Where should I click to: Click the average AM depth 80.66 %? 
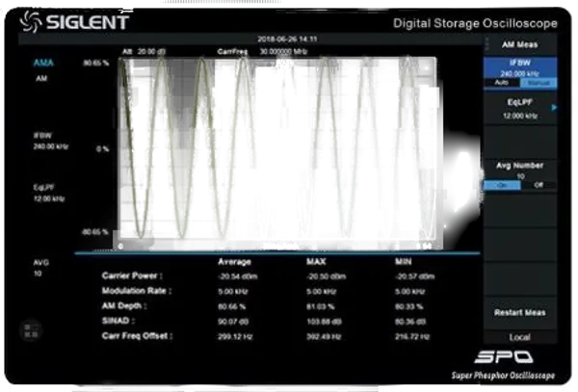point(232,306)
